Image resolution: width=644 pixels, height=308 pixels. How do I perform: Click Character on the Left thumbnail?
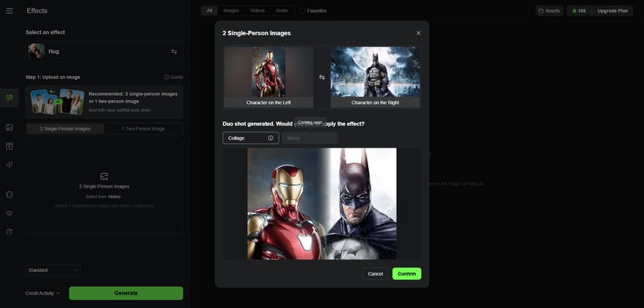[269, 78]
